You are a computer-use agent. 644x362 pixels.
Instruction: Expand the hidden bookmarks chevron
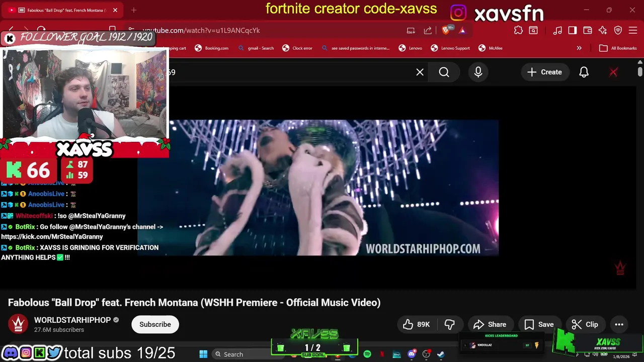coord(579,48)
